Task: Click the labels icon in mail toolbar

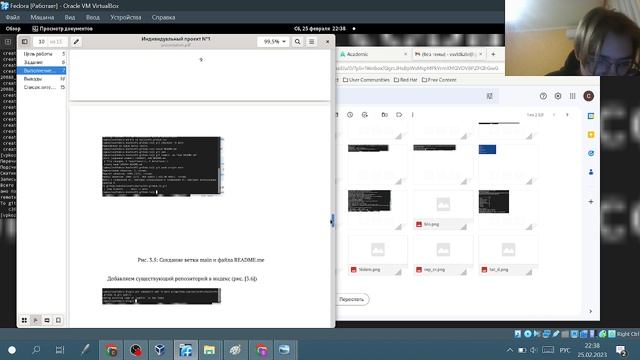Action: 399,115
